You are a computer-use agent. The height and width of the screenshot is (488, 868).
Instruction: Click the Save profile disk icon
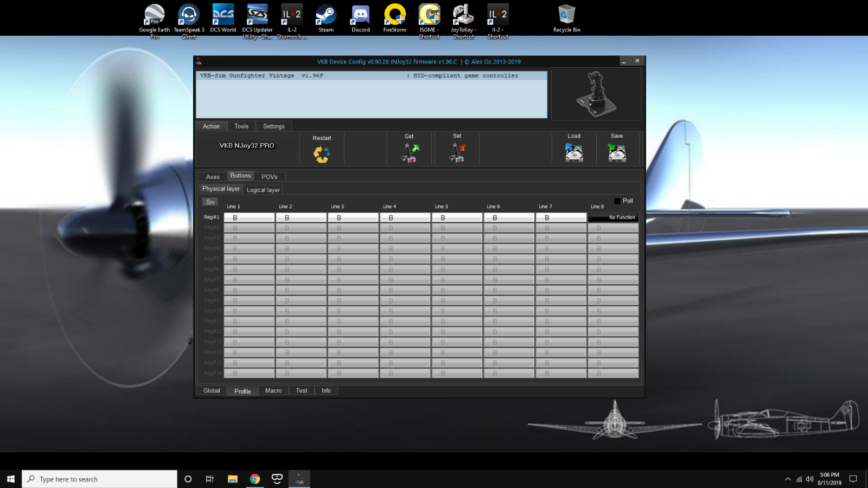tap(617, 153)
